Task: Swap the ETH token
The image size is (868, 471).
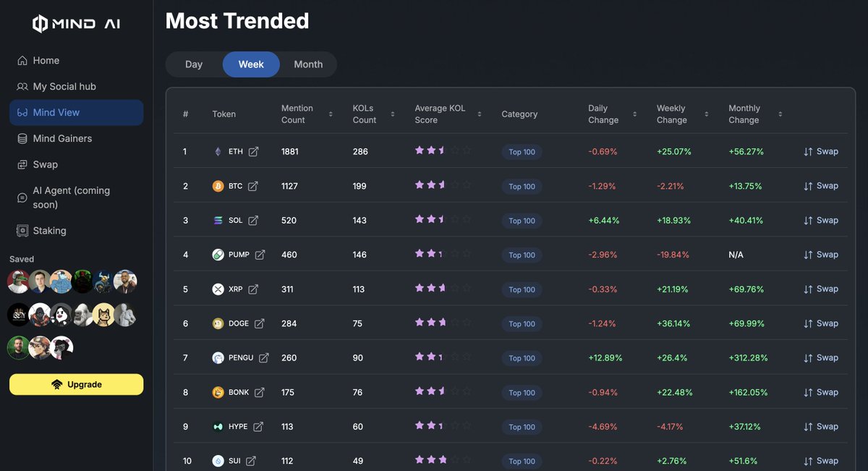Action: (821, 152)
